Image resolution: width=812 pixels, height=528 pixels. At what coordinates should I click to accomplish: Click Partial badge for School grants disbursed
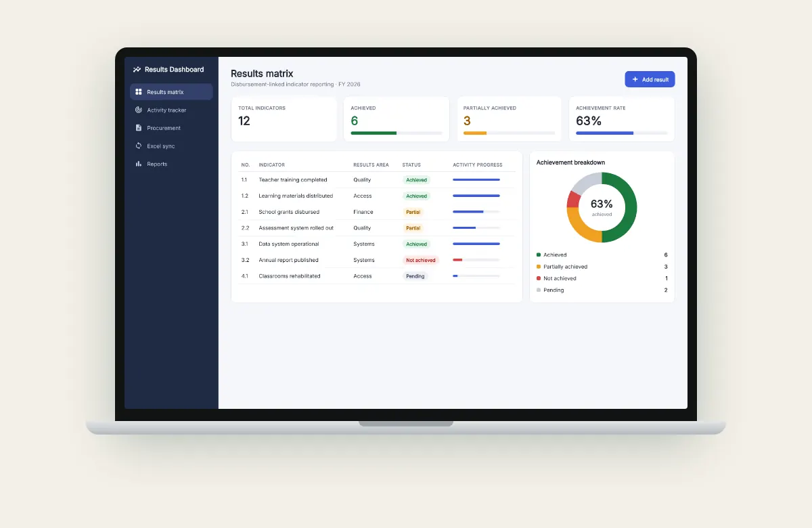pos(413,212)
